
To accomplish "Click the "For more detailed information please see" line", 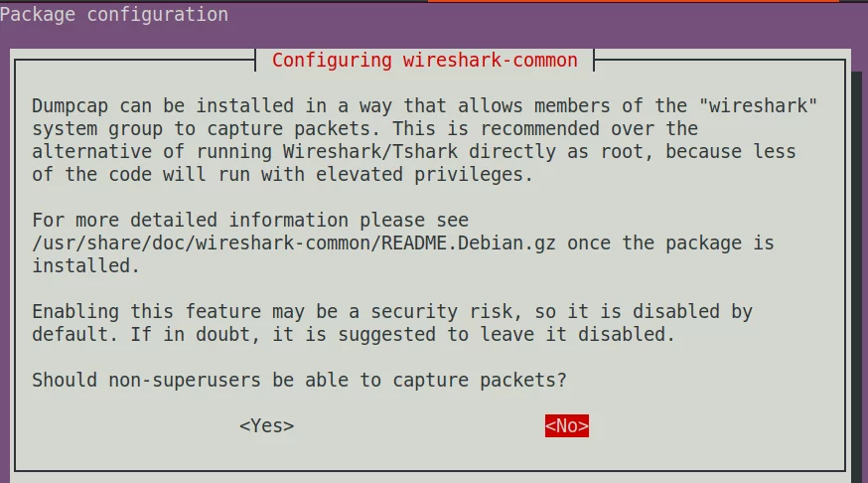I will 250,221.
